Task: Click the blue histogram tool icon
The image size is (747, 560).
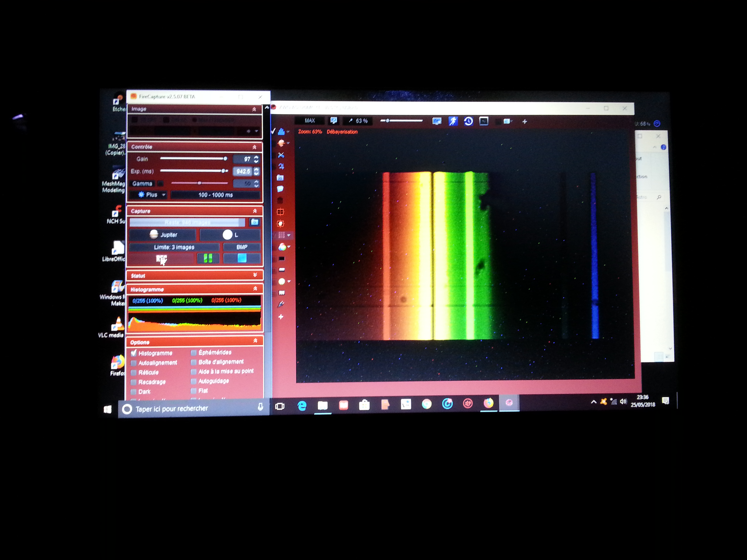Action: (281, 132)
